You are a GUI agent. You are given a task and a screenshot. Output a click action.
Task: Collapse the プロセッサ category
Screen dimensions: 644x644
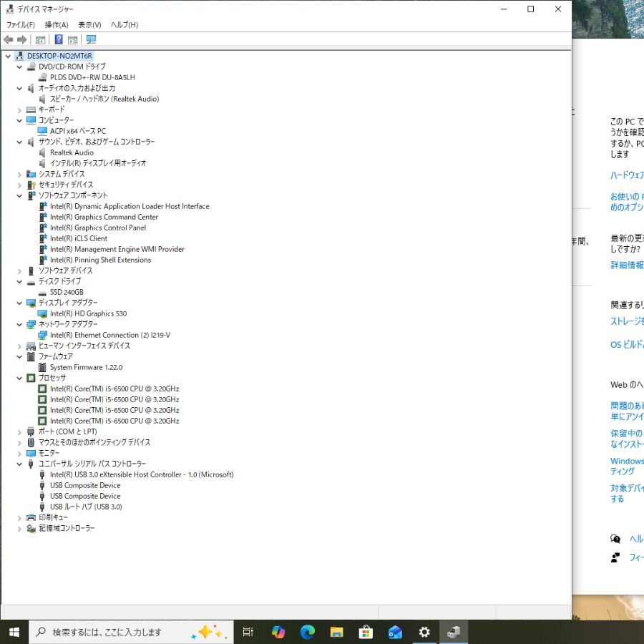[x=19, y=378]
